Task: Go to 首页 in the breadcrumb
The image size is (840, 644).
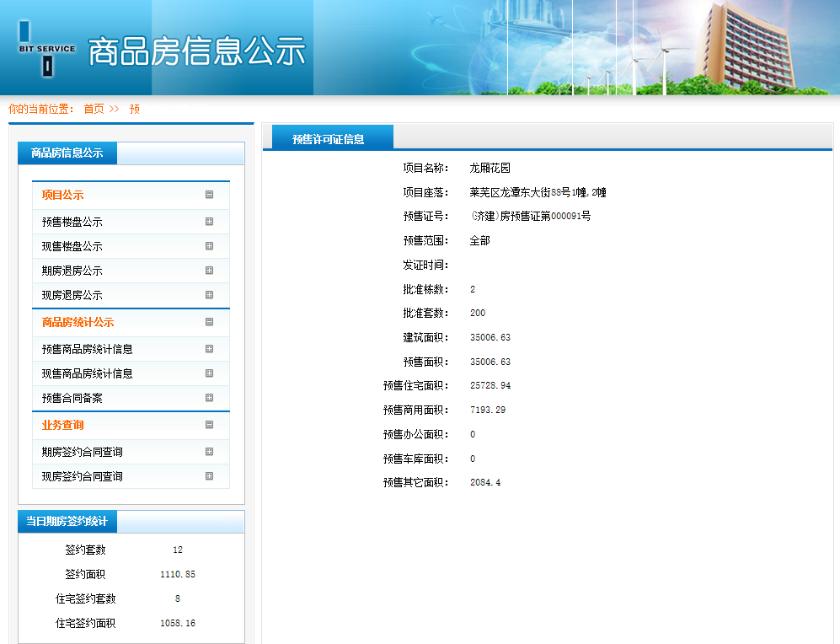Action: pos(94,109)
